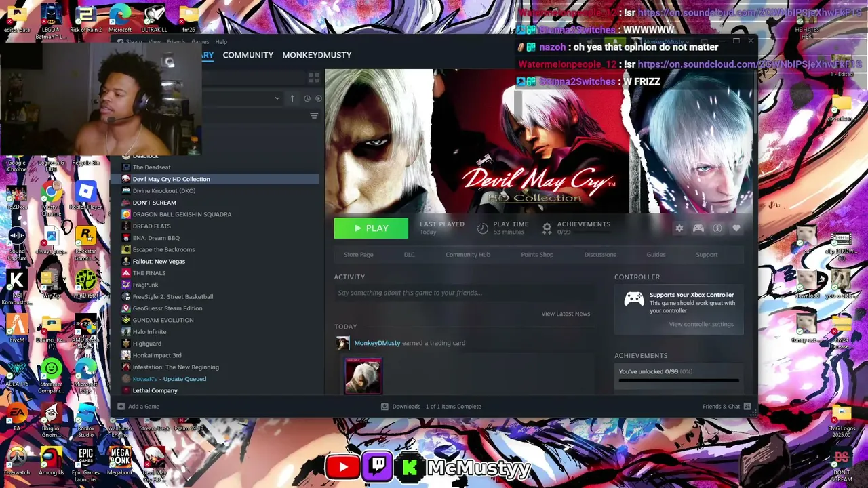Open the earned trading card thumbnail
Viewport: 868px width, 488px height.
coord(363,376)
